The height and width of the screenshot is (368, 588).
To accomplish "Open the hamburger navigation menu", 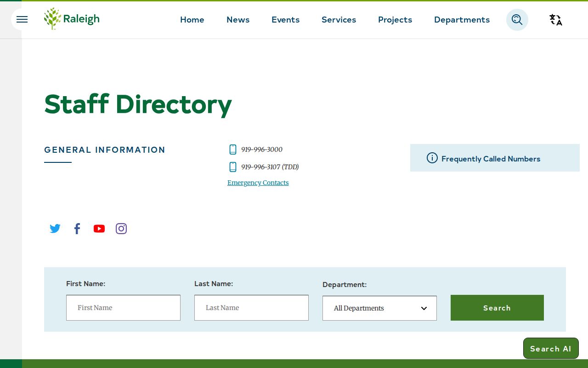I will [22, 19].
